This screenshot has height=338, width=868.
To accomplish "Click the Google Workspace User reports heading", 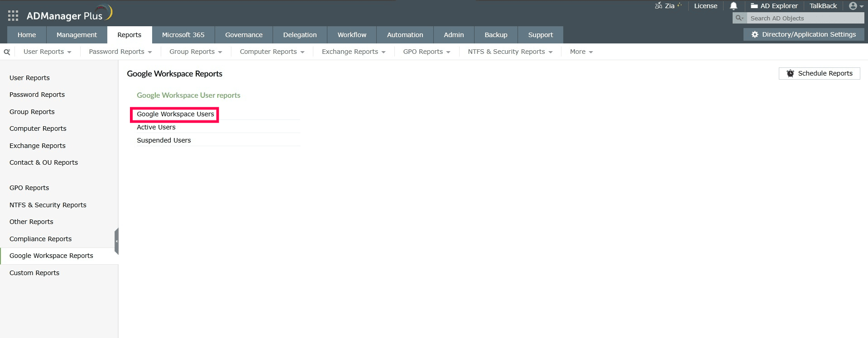I will (188, 95).
